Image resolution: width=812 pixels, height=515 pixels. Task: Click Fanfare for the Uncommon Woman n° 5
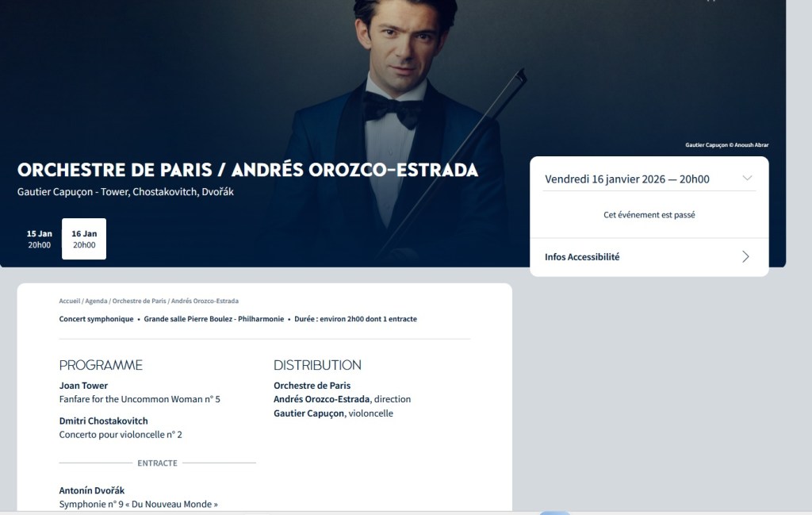coord(140,399)
